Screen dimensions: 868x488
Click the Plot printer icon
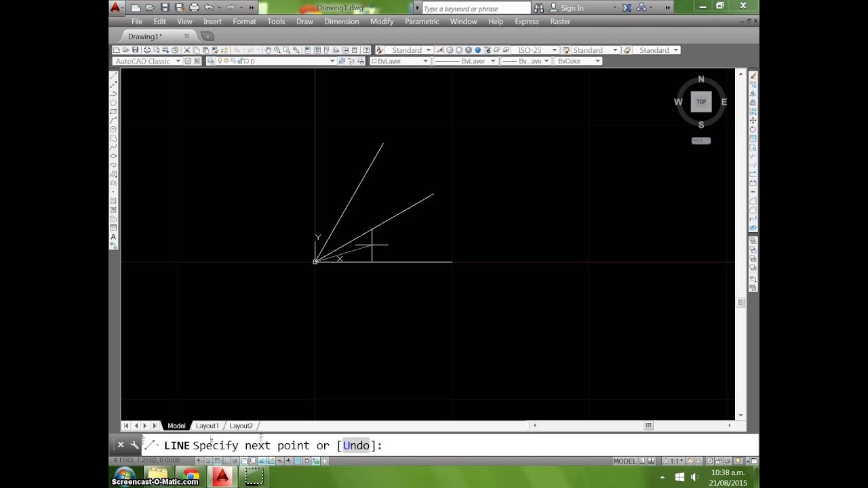tap(147, 50)
